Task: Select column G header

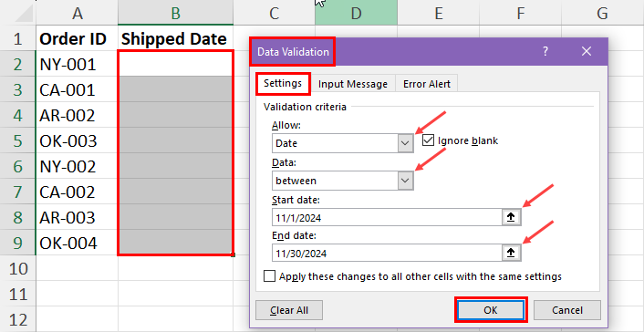Action: tap(603, 14)
